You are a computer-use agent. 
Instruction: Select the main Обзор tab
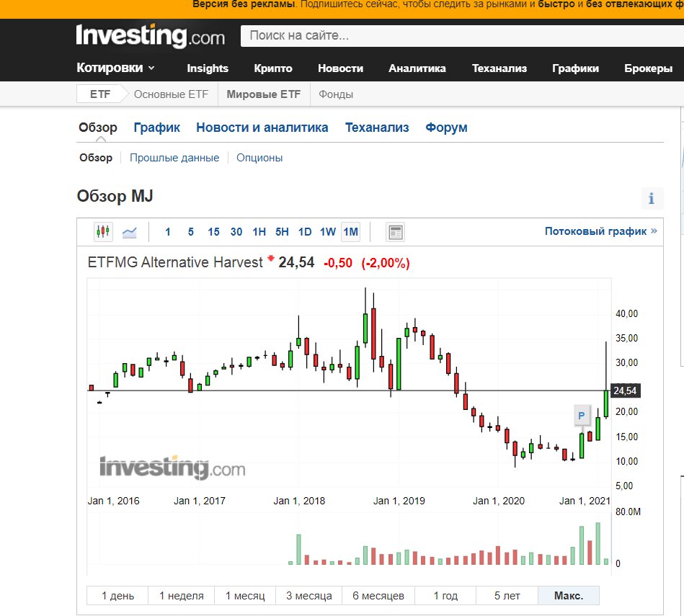[x=98, y=128]
